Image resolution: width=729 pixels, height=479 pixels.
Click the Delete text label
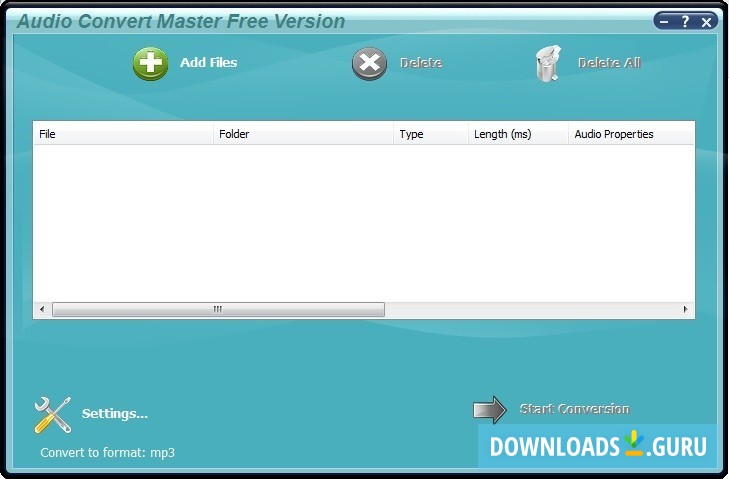pos(421,62)
